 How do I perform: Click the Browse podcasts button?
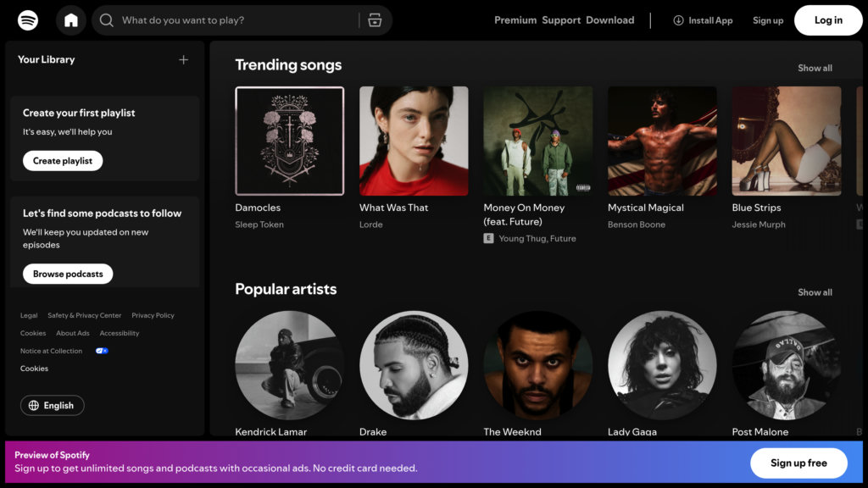pyautogui.click(x=68, y=274)
